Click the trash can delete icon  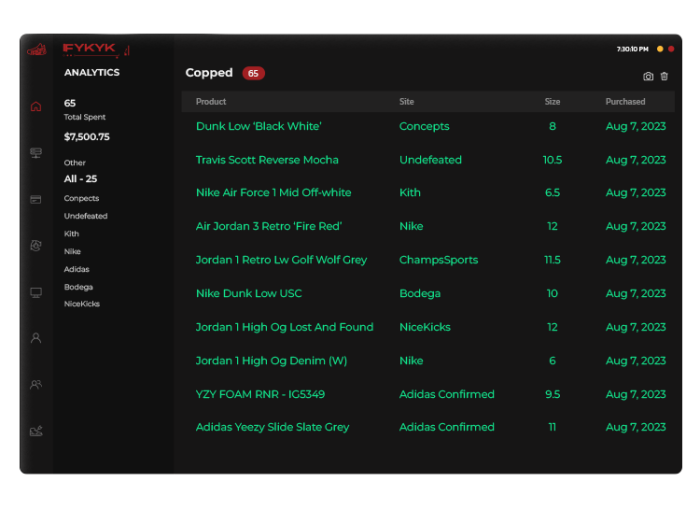pos(664,77)
